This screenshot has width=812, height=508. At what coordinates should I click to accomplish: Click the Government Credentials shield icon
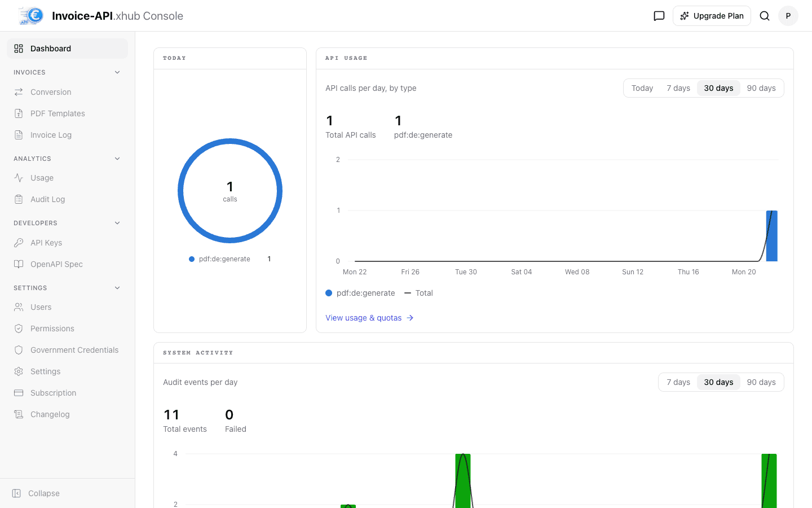click(19, 350)
